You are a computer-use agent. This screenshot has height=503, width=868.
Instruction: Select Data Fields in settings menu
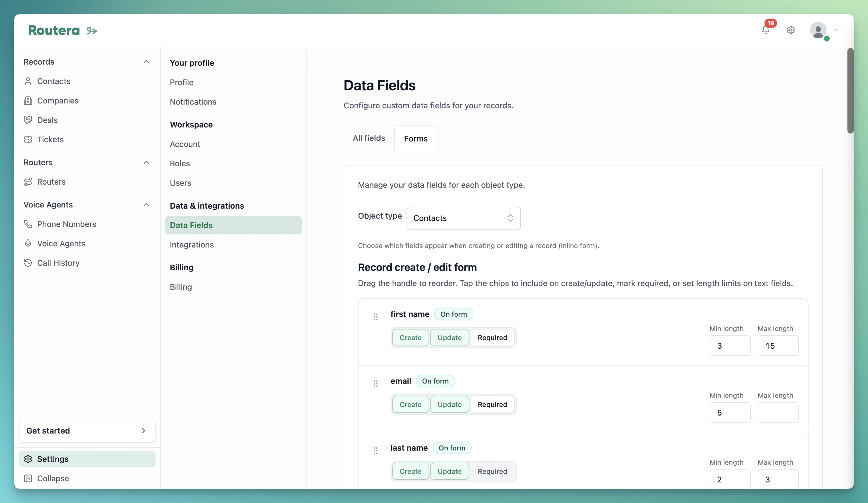point(234,225)
